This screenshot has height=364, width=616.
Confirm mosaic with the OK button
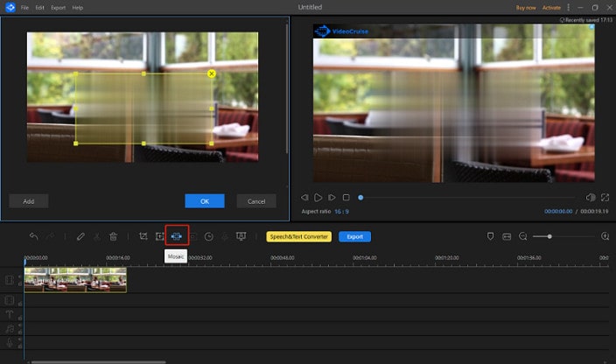click(x=205, y=201)
